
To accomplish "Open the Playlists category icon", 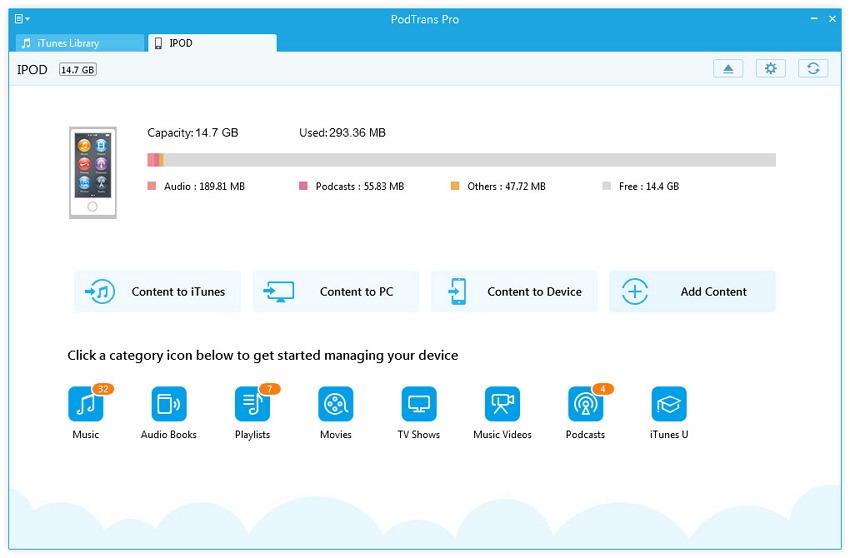I will [252, 404].
